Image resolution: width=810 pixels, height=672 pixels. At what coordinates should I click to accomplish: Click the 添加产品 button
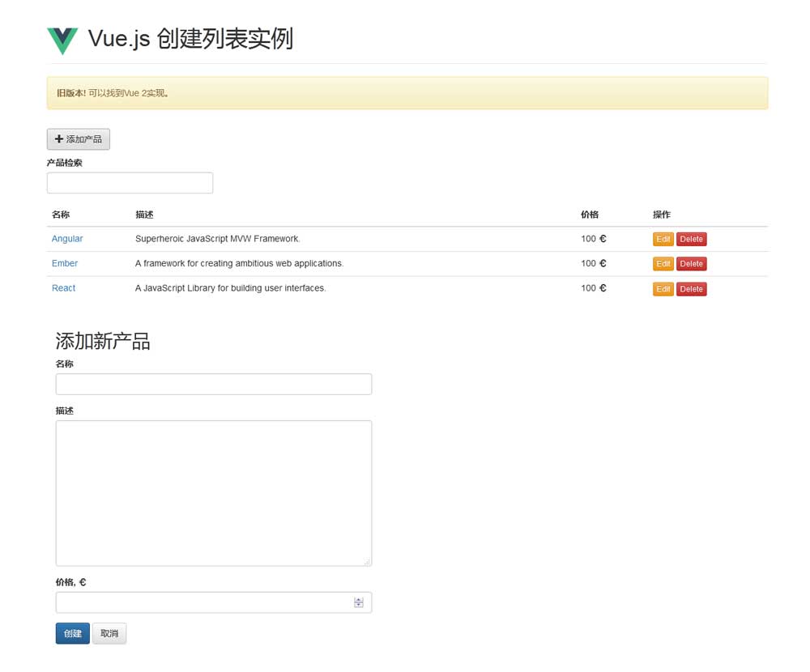[x=79, y=139]
